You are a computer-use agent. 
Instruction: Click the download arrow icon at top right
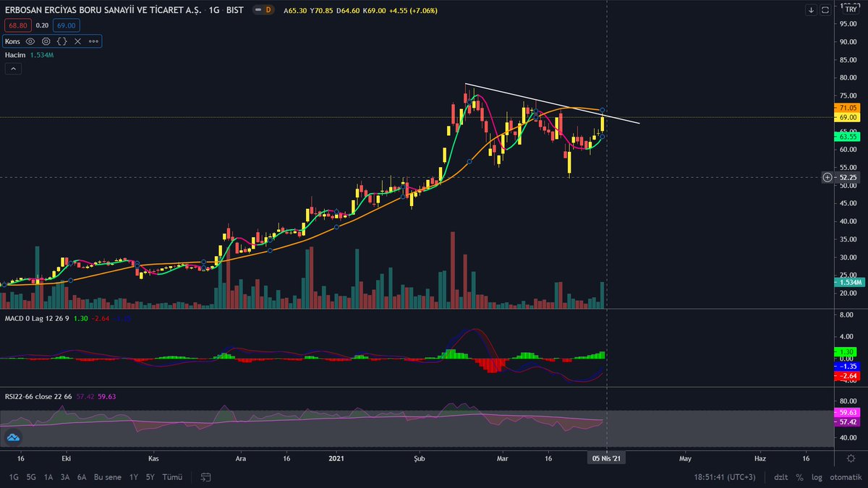[812, 10]
